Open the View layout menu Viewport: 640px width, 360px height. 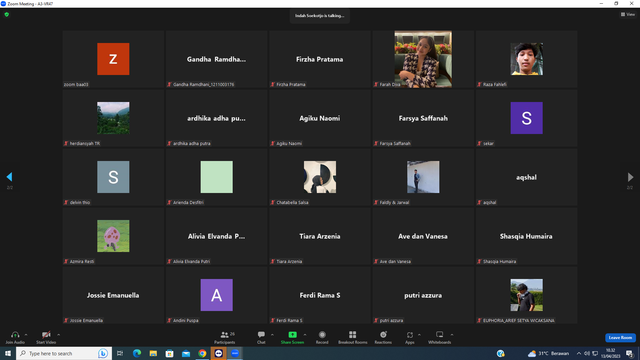point(628,14)
